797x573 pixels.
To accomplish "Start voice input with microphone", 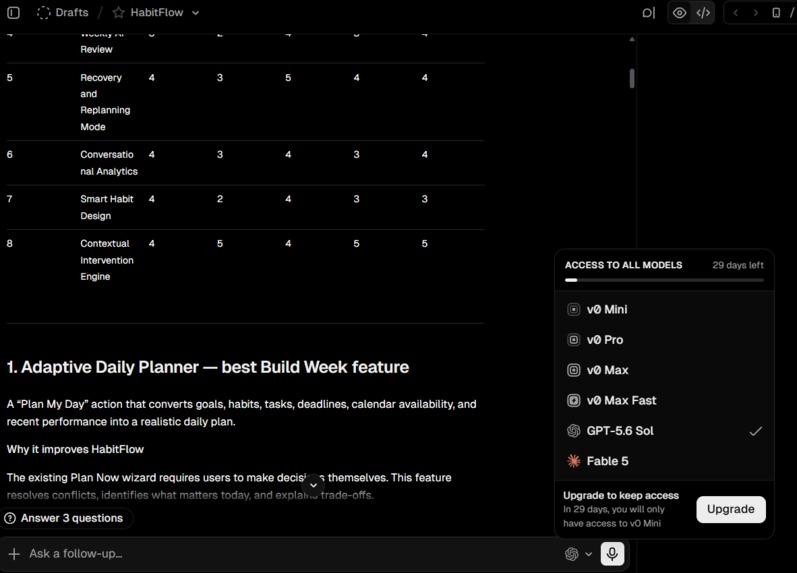I will pos(612,554).
